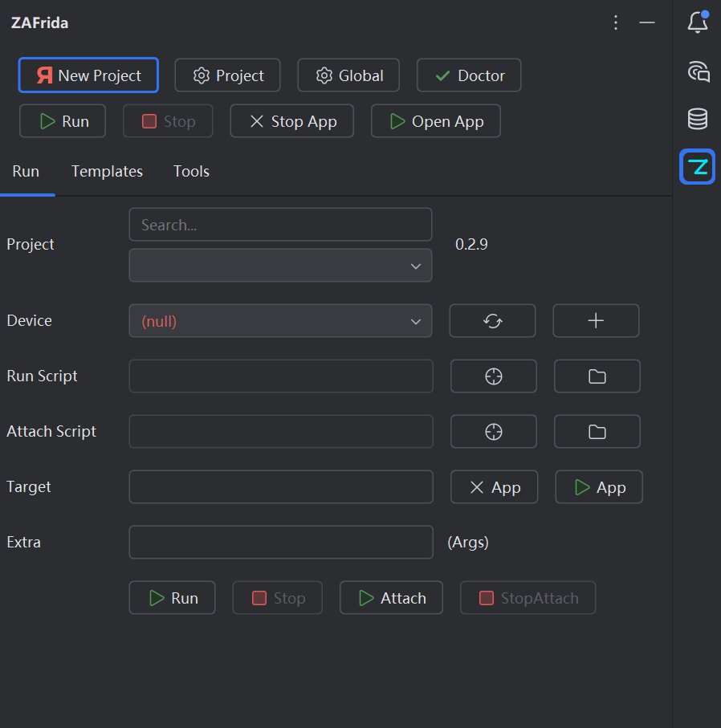Open the notifications bell in sidebar
The height and width of the screenshot is (728, 721).
coord(698,22)
